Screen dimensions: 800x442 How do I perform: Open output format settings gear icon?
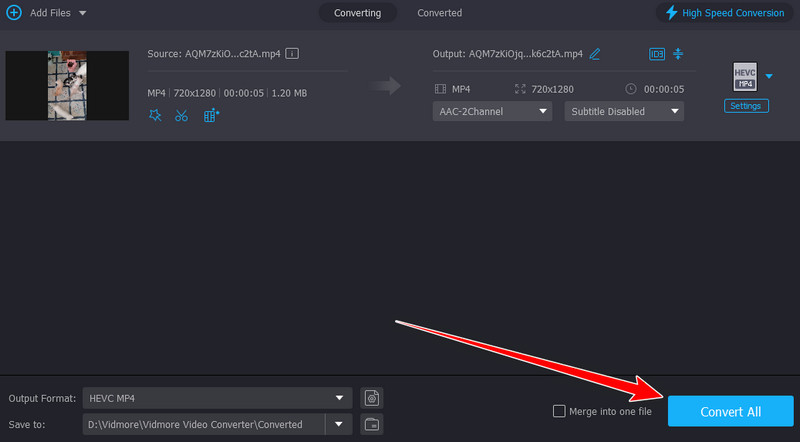coord(372,398)
